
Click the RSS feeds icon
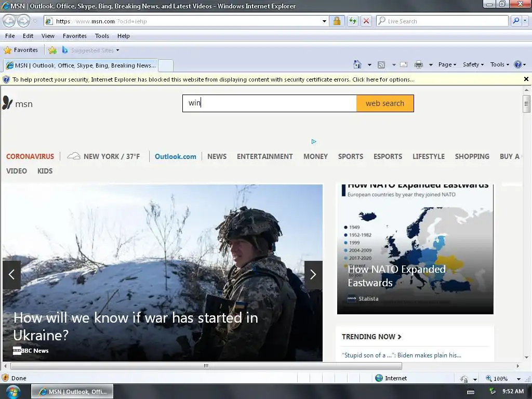tap(381, 64)
